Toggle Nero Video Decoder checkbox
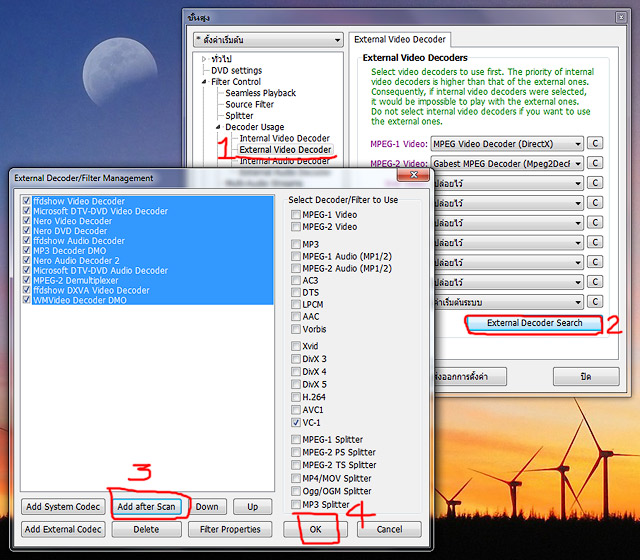 pyautogui.click(x=27, y=220)
